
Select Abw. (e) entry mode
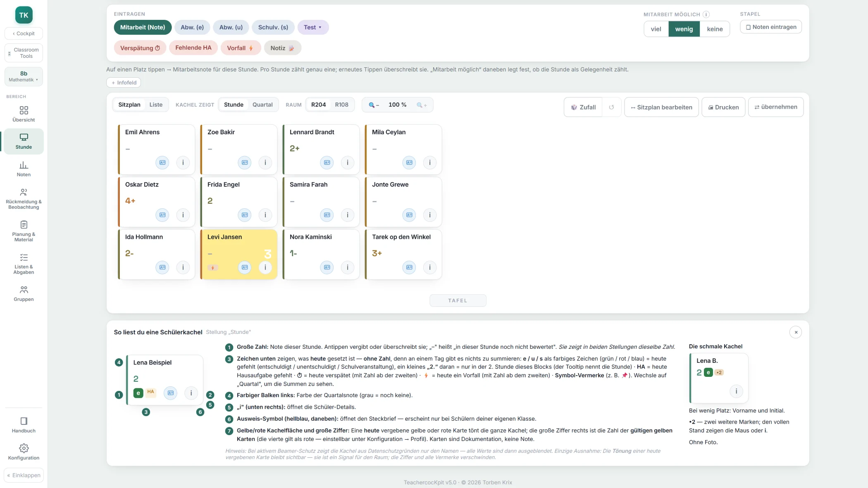[192, 27]
